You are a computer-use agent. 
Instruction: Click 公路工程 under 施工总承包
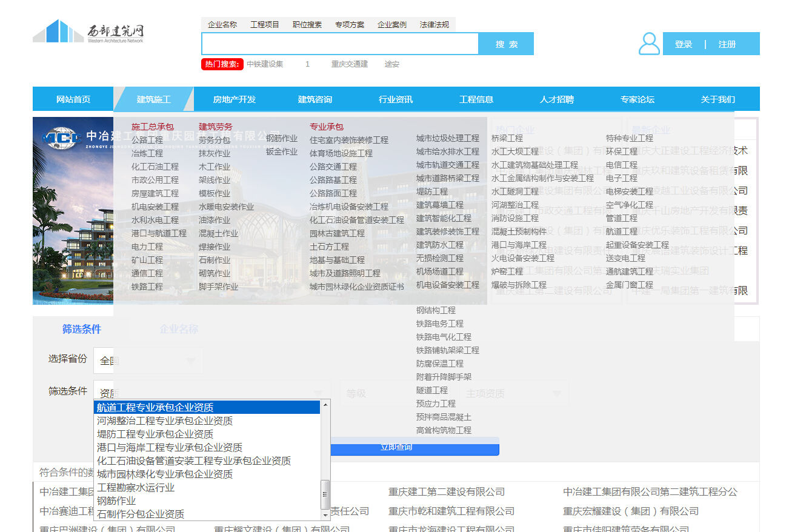point(147,140)
